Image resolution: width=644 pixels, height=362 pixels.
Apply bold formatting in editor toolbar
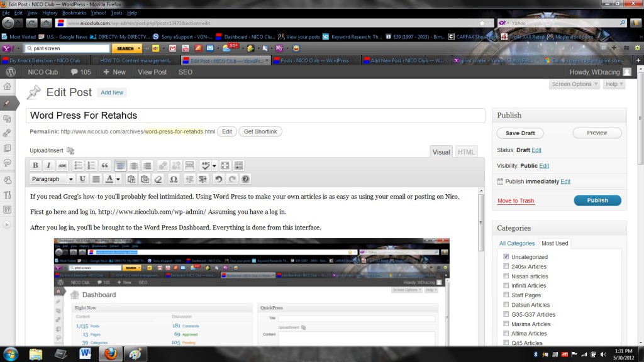tap(35, 165)
